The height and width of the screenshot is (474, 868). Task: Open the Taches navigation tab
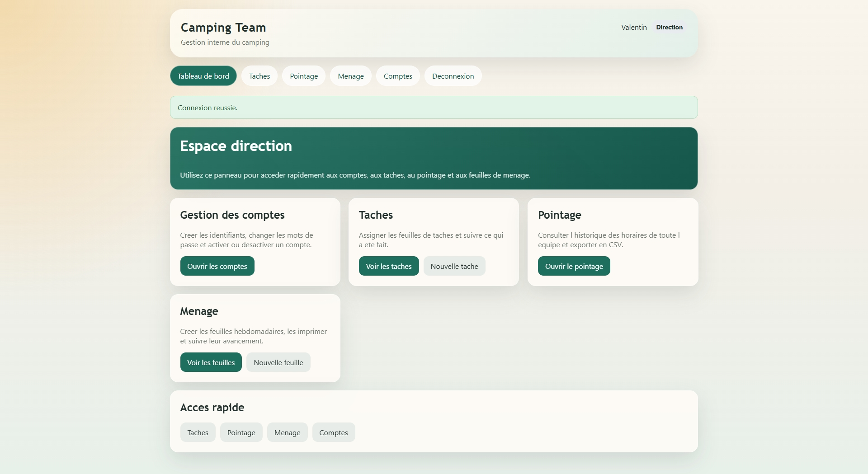pyautogui.click(x=259, y=76)
